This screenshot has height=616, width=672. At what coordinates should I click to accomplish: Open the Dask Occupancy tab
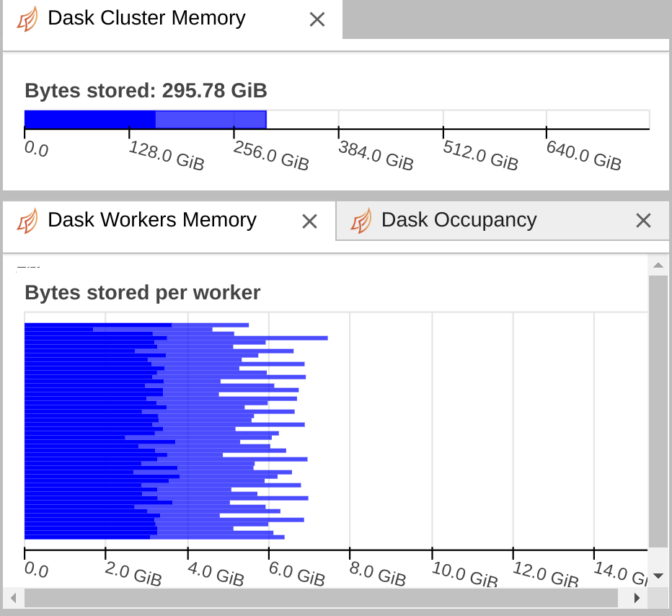pyautogui.click(x=503, y=221)
